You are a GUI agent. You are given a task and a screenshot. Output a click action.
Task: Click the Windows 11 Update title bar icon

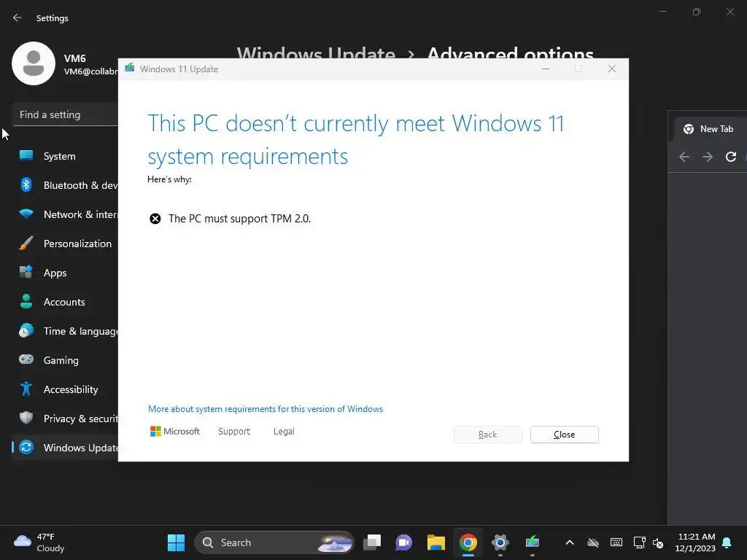pos(130,69)
